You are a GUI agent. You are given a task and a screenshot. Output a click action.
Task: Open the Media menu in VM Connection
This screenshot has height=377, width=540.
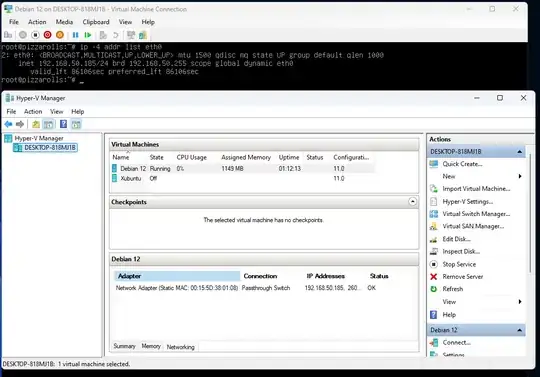pyautogui.click(x=64, y=22)
